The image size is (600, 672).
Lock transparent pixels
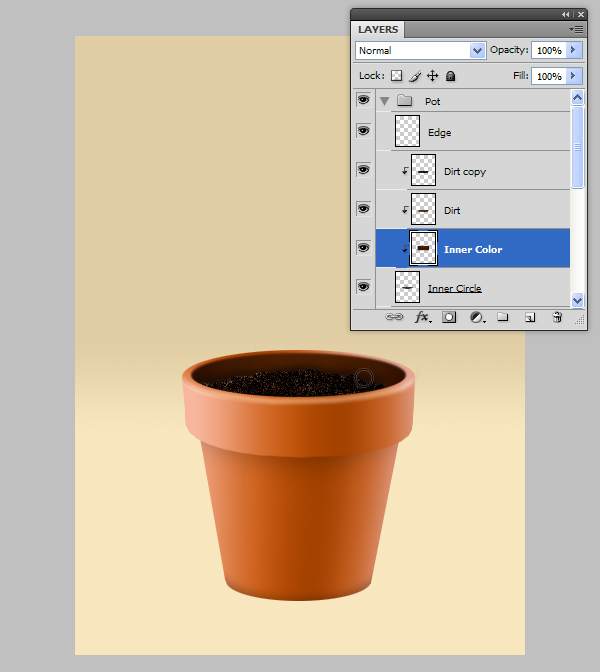(x=396, y=76)
